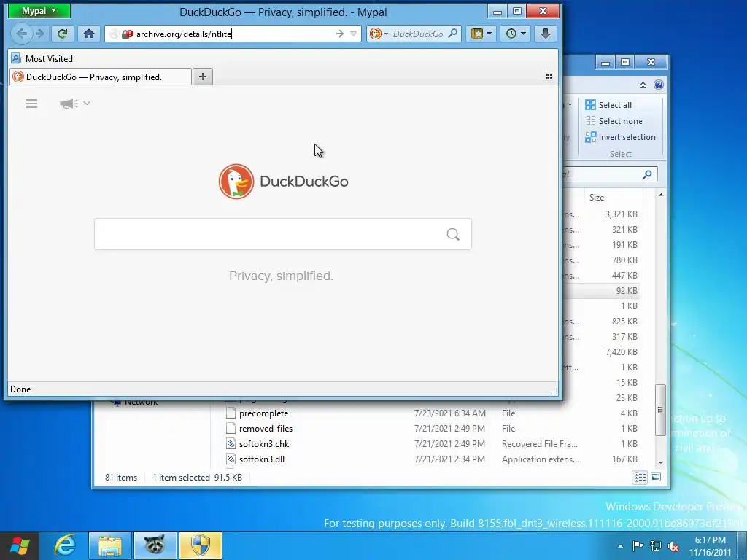
Task: Open the green Mypal application menu button
Action: 39,11
